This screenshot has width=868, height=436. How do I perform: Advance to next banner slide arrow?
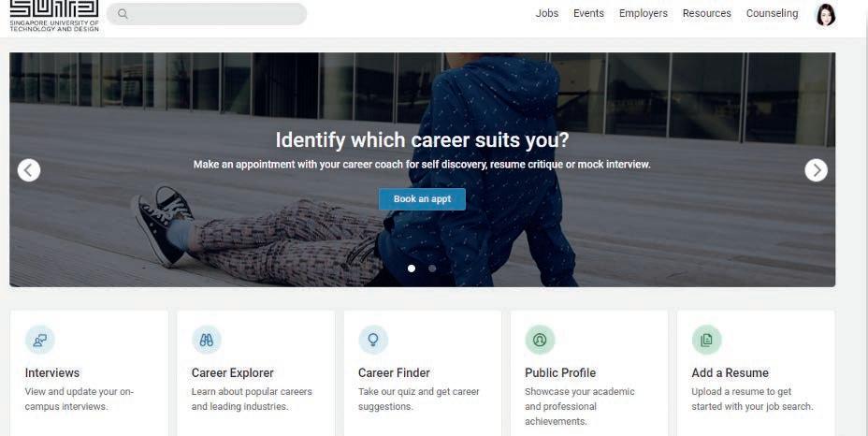click(816, 170)
